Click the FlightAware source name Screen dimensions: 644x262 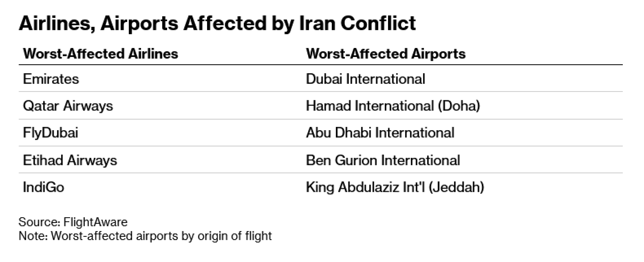coord(95,222)
